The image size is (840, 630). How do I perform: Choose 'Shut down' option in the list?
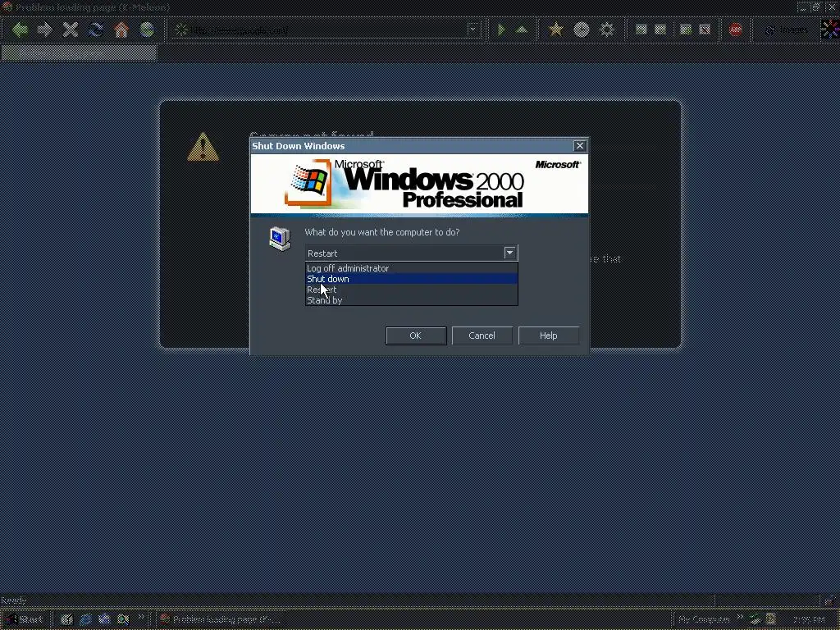[x=412, y=279]
